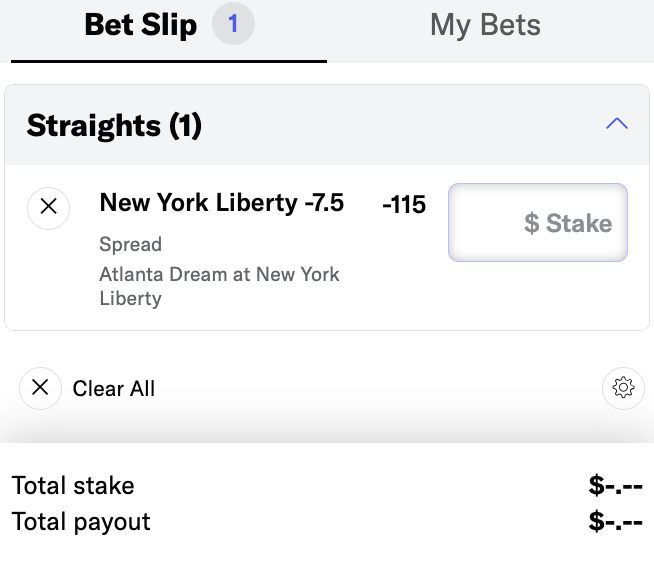The image size is (654, 566).
Task: Click the Total stake amount value
Action: (615, 486)
